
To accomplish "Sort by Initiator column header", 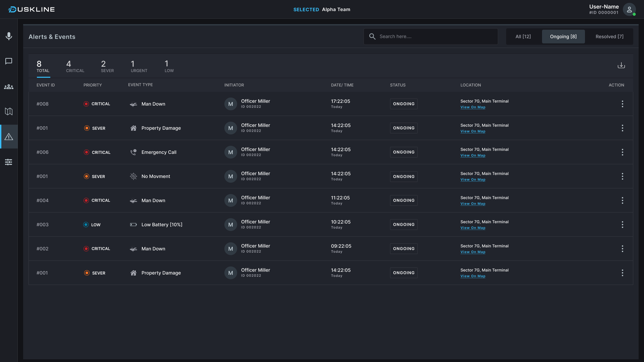I will click(x=234, y=85).
